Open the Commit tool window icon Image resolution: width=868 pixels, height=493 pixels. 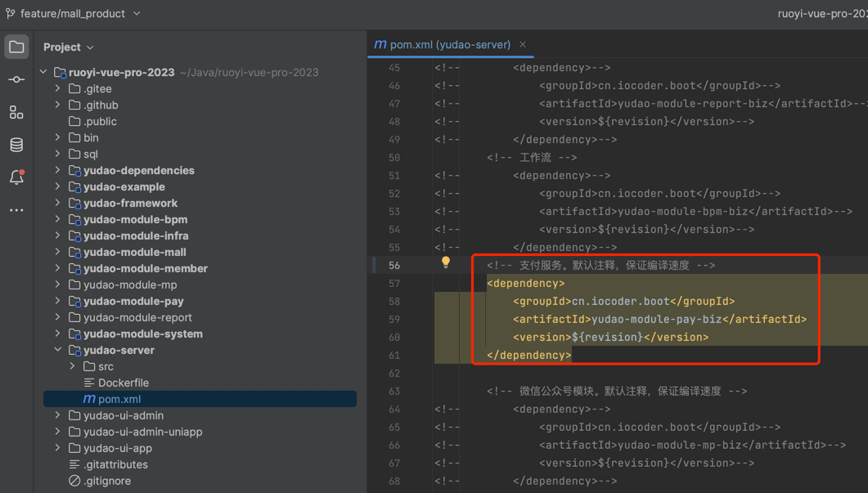coord(16,79)
